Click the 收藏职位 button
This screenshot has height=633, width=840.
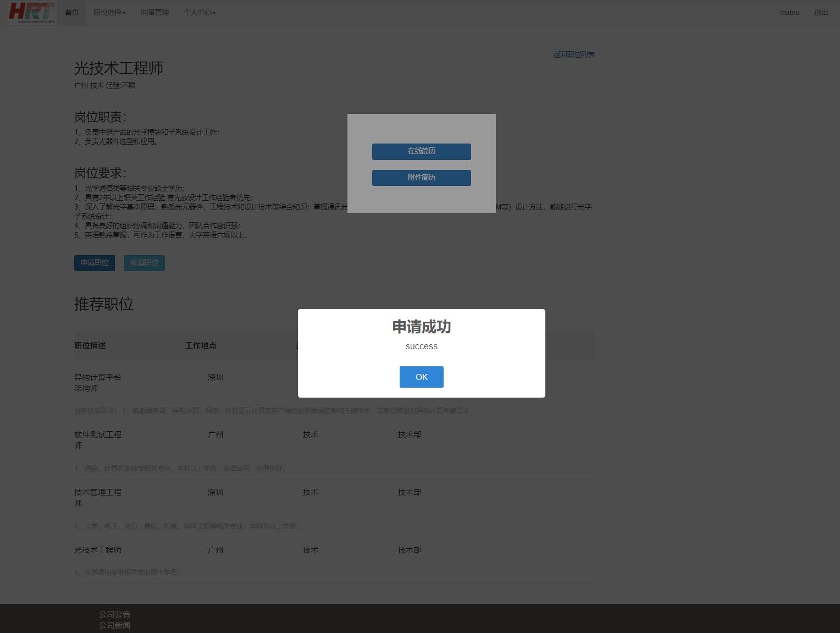(x=144, y=263)
